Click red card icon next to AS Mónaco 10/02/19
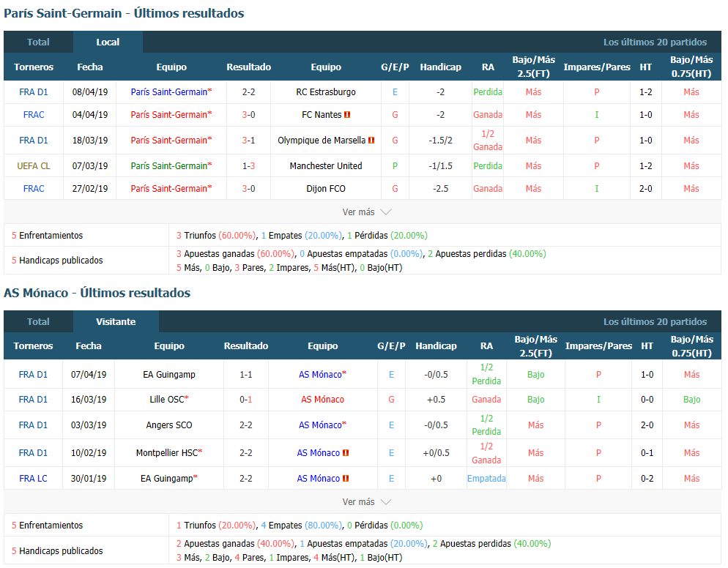This screenshot has height=568, width=728. click(346, 453)
